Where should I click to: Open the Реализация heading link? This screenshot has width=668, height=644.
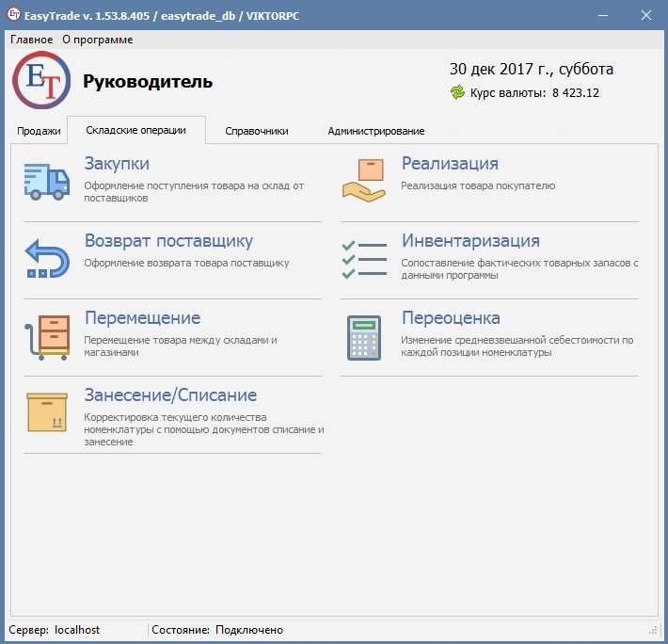pos(450,164)
